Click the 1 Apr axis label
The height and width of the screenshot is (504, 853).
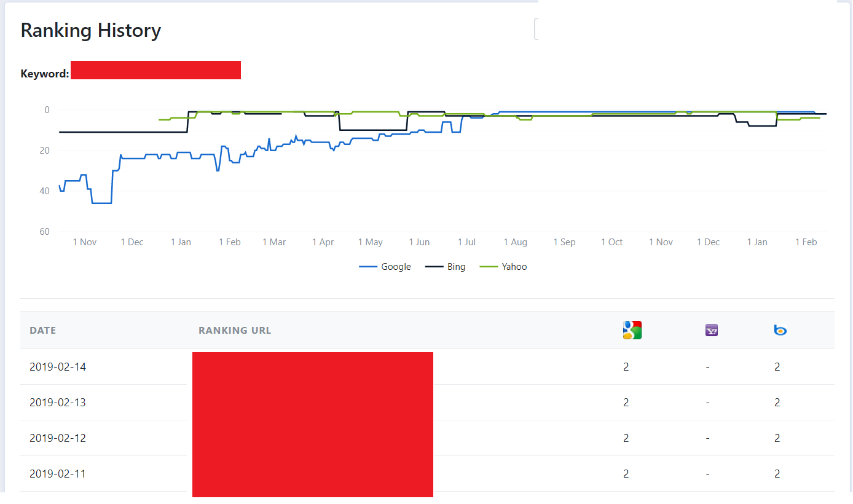click(323, 242)
